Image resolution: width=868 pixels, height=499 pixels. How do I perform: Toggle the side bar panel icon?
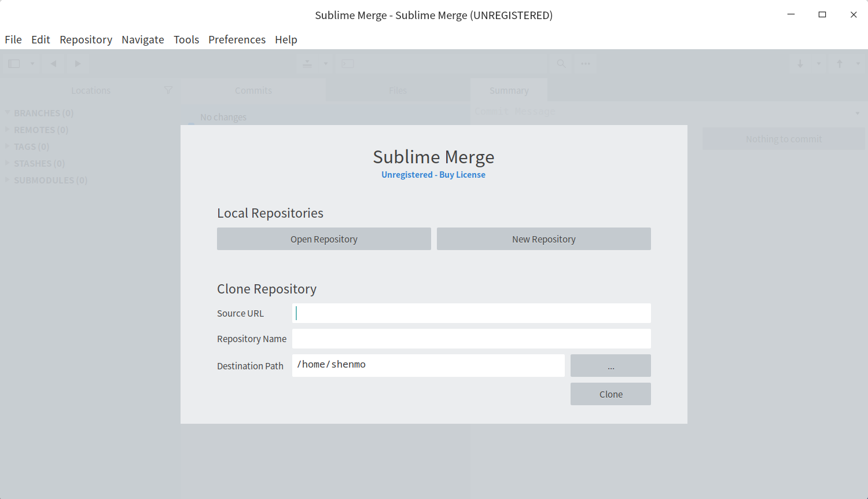pyautogui.click(x=14, y=64)
